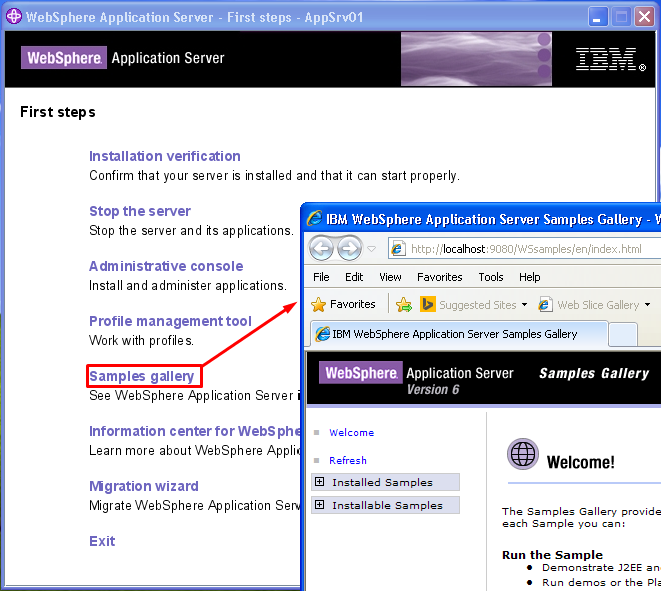This screenshot has height=591, width=661.
Task: Expand the Installable Samples tree node
Action: (320, 505)
